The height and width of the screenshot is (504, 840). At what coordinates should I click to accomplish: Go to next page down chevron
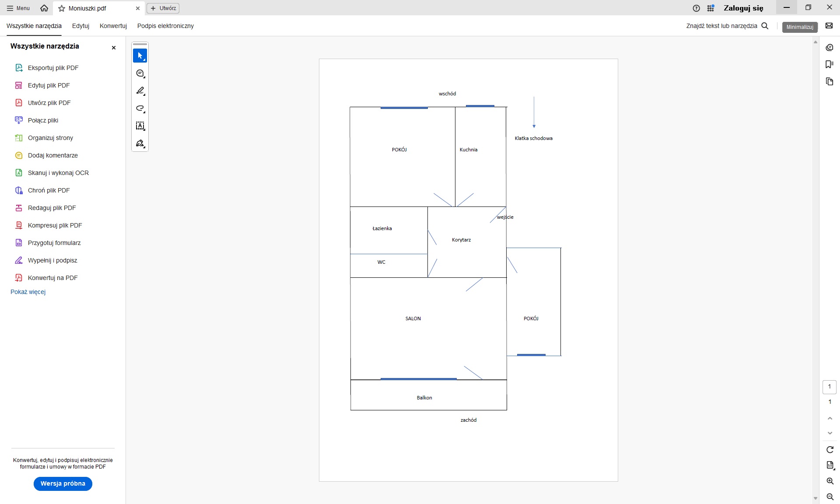pyautogui.click(x=829, y=433)
